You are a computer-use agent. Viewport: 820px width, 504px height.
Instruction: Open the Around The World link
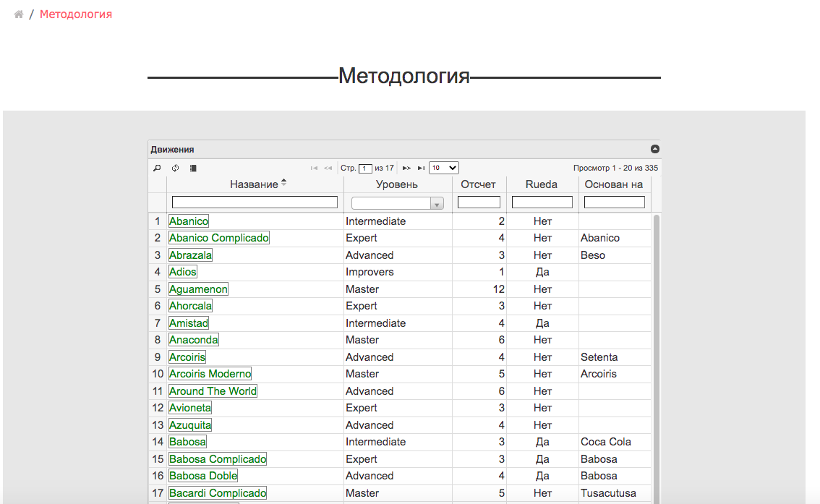point(213,391)
